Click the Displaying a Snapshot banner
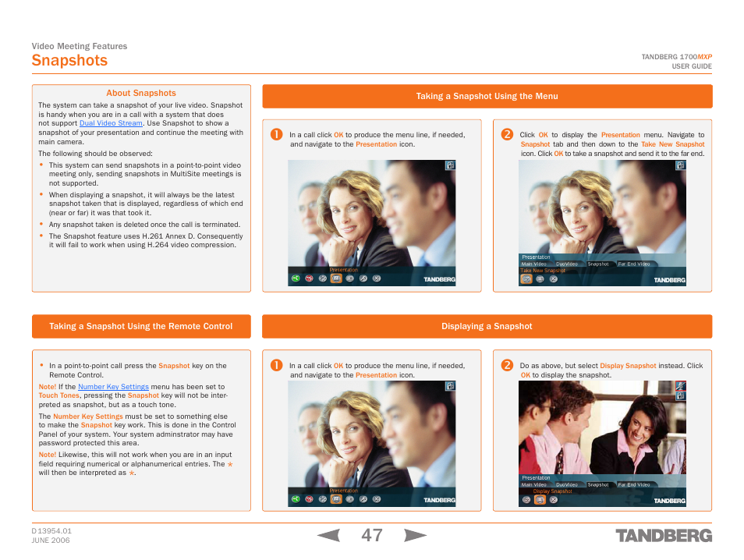Image resolution: width=744 pixels, height=560 pixels. [487, 327]
